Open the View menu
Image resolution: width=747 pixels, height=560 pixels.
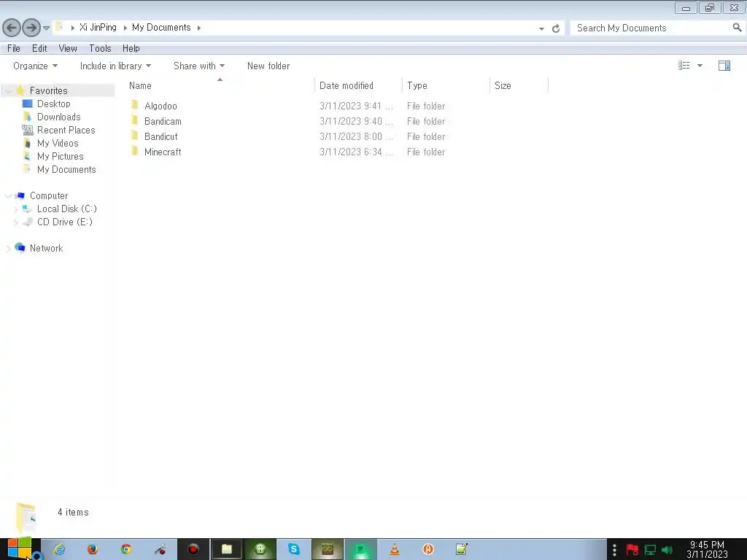(68, 49)
